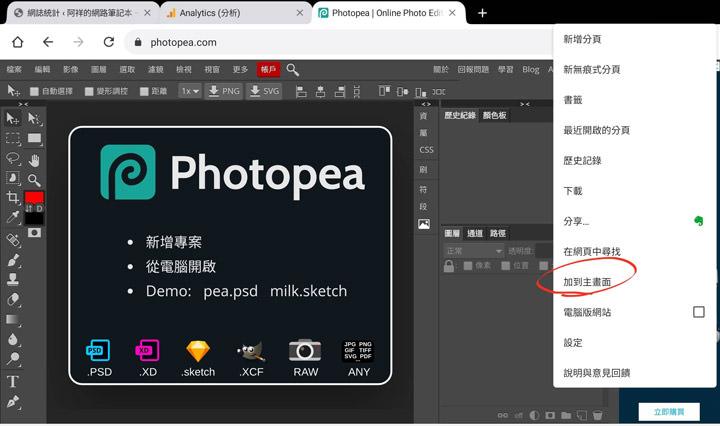The height and width of the screenshot is (426, 720).
Task: Switch to the 路徑 tab
Action: tap(498, 233)
